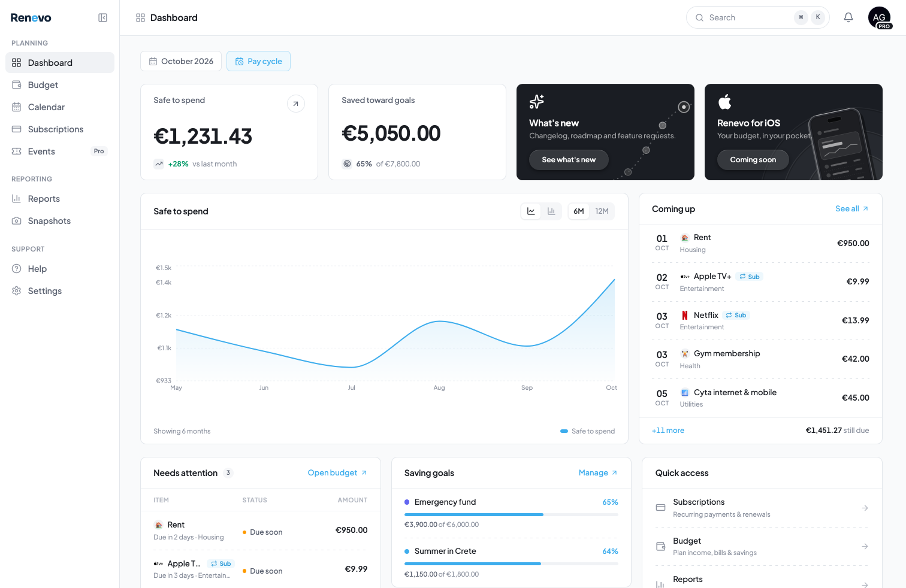Screen dimensions: 906x588
Task: Open the AG profile avatar
Action: [879, 17]
